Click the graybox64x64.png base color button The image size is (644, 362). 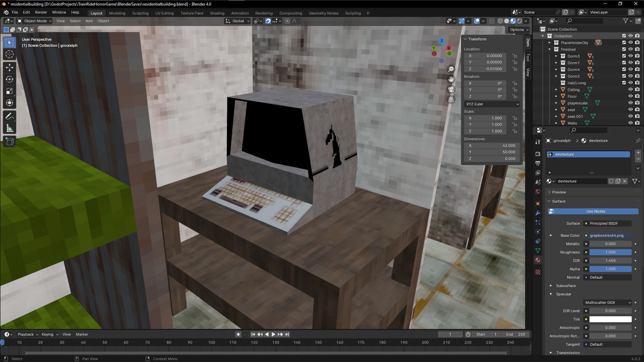point(607,236)
